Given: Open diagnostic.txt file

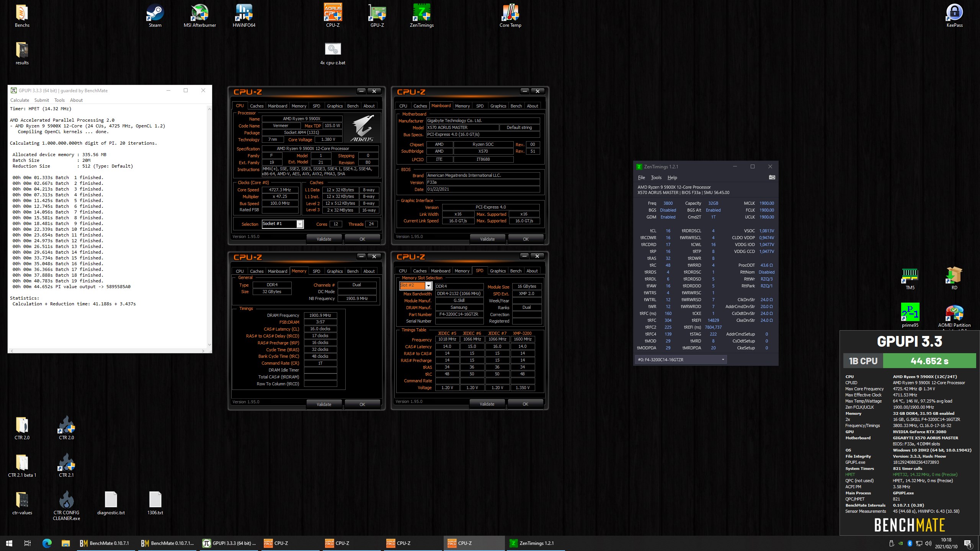Looking at the screenshot, I should point(111,504).
